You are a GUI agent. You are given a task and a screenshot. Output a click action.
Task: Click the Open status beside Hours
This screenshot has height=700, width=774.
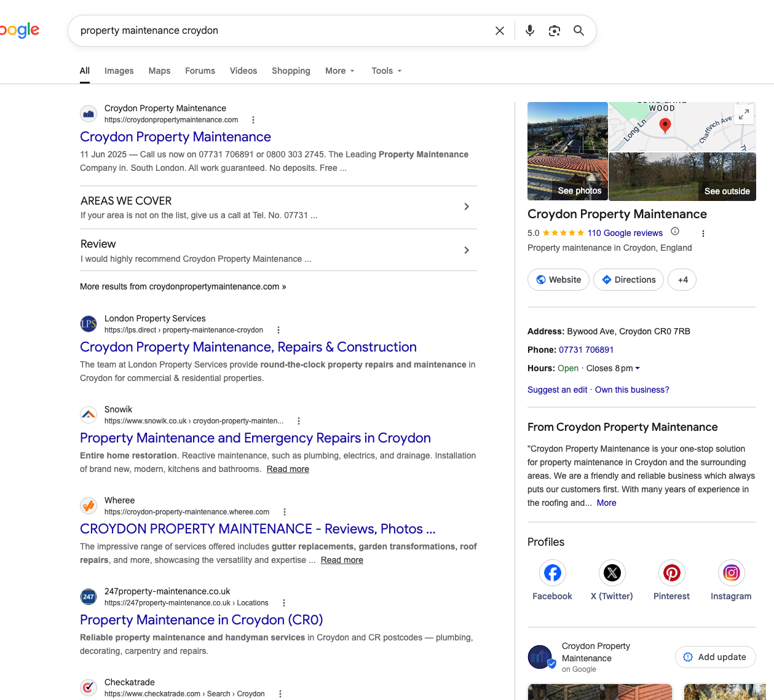(x=568, y=368)
